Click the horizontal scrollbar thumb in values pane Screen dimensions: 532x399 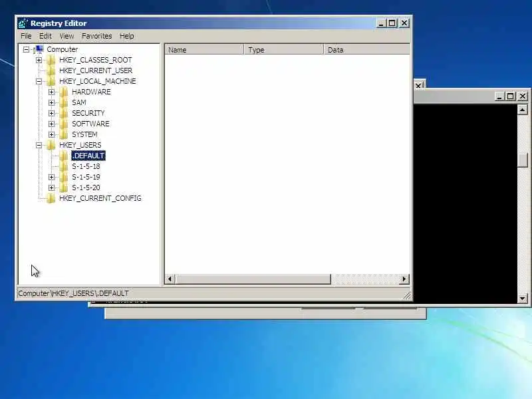coord(253,279)
